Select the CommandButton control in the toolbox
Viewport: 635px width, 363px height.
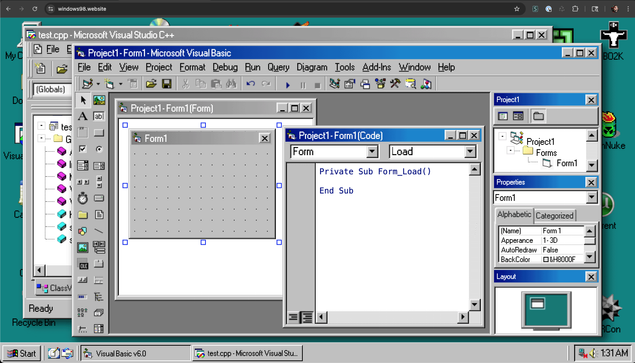pyautogui.click(x=99, y=133)
